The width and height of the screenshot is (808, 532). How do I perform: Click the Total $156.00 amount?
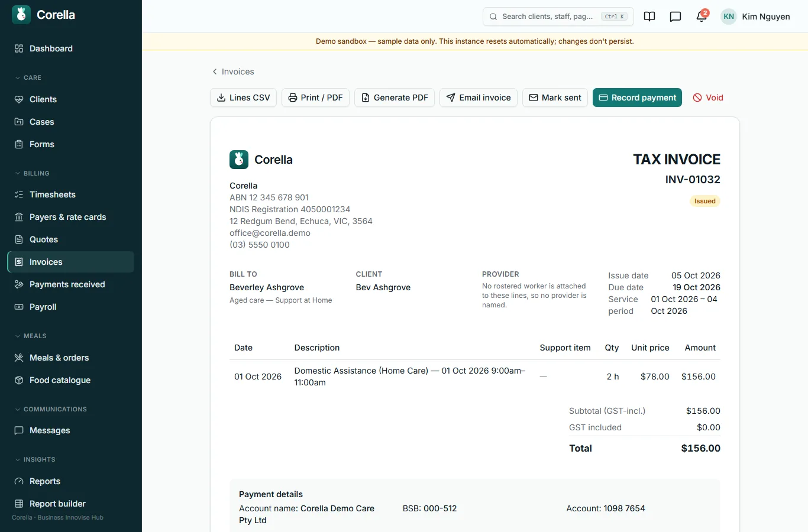point(700,448)
